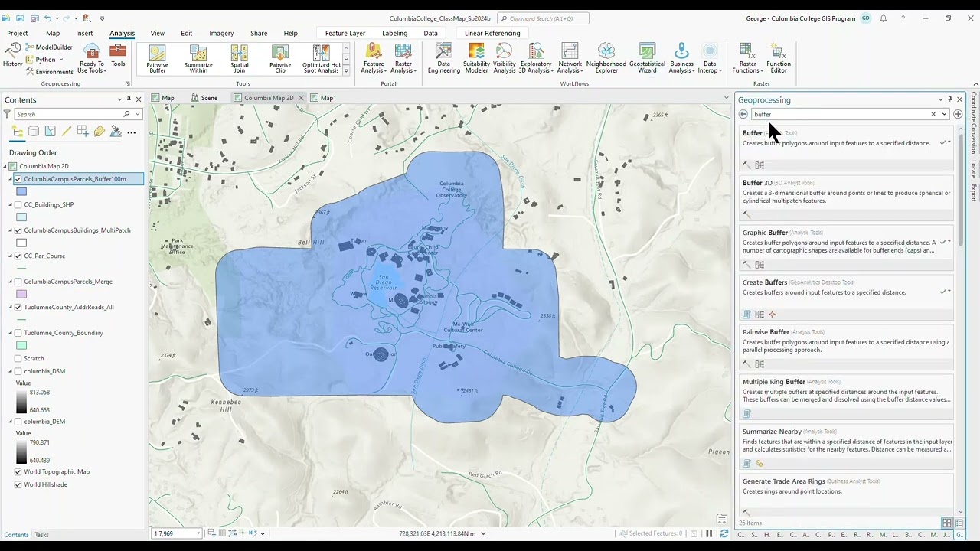Turn on the CC_Buildings_SHP layer
Viewport: 980px width, 551px height.
tap(18, 204)
